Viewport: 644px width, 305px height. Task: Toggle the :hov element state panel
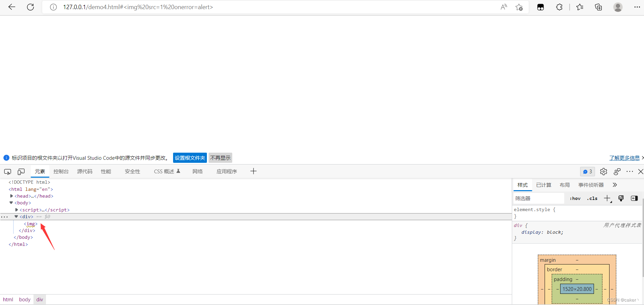tap(575, 199)
